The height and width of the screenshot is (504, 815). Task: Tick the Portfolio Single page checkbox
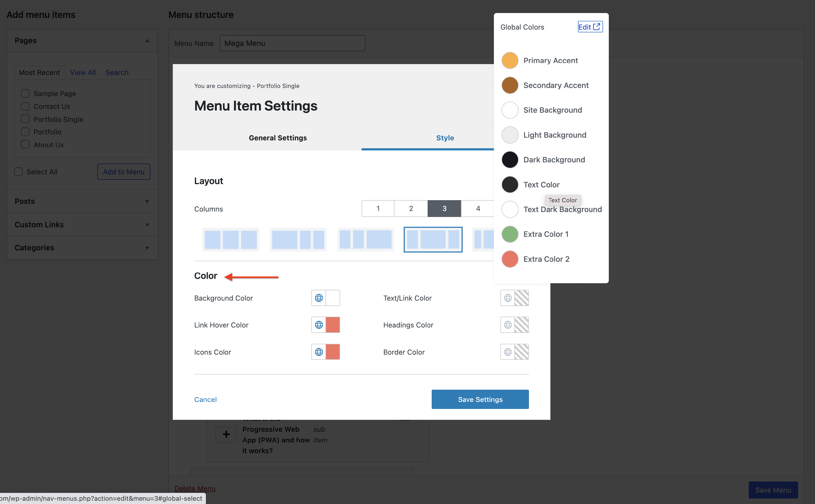pyautogui.click(x=25, y=119)
